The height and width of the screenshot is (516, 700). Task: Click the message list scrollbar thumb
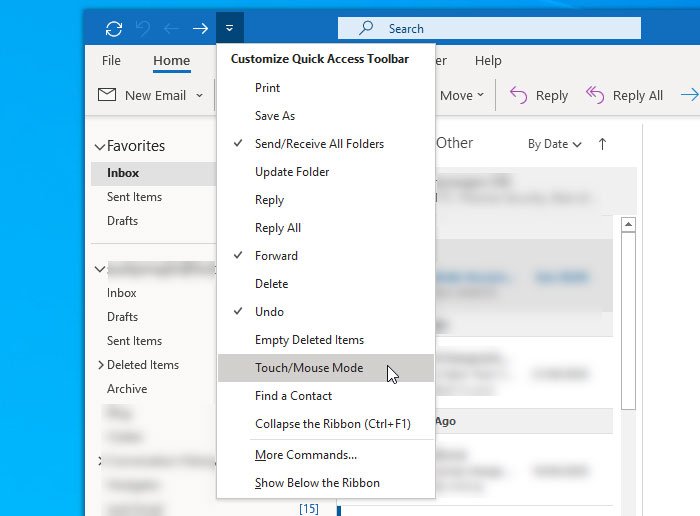[x=628, y=320]
